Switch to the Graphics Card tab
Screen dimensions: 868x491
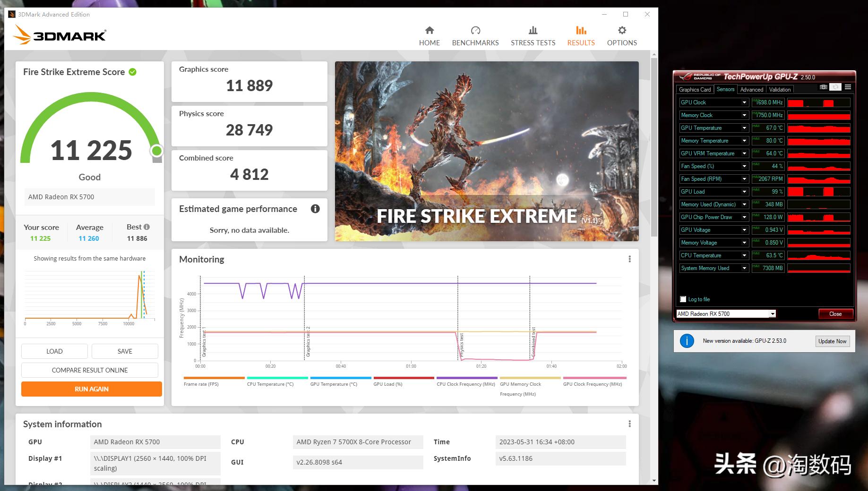pyautogui.click(x=695, y=90)
